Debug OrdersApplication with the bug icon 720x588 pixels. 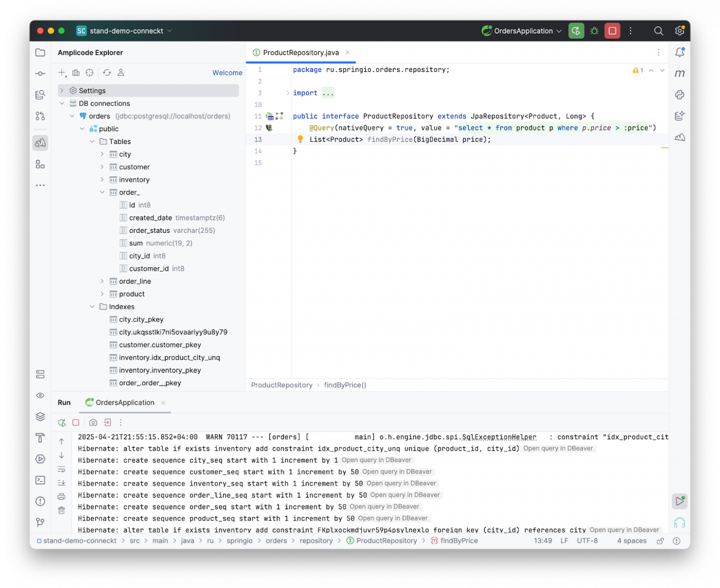[594, 31]
